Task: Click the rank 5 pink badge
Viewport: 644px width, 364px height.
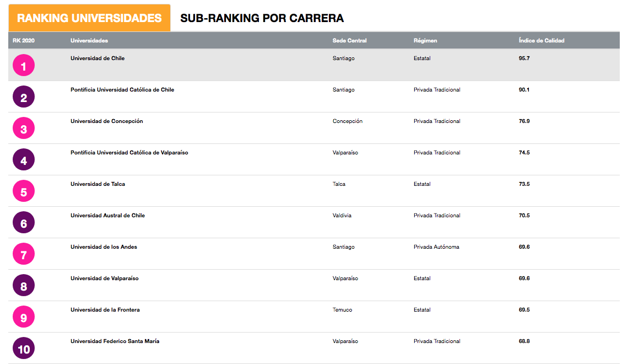Action: click(24, 191)
